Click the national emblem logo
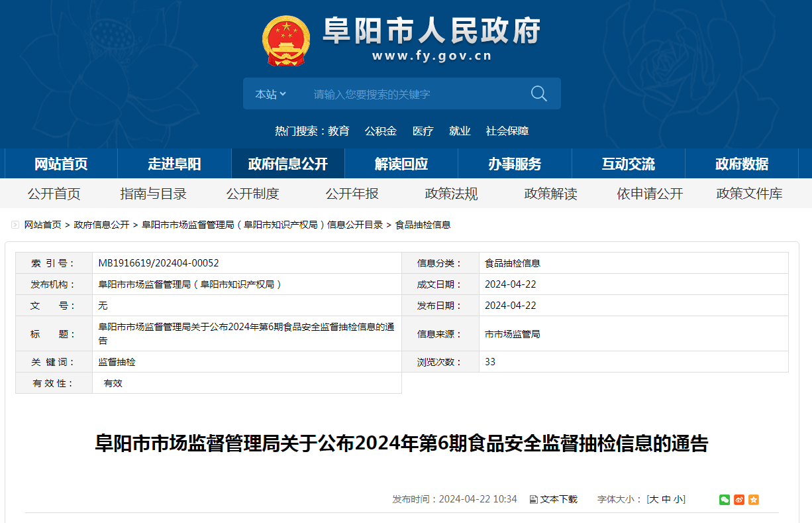The image size is (812, 523). (285, 40)
